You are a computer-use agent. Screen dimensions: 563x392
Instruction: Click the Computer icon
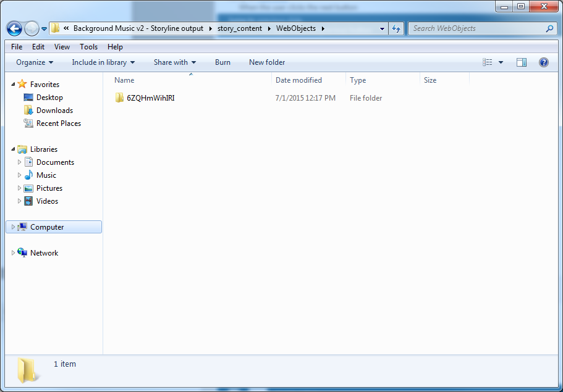point(22,227)
